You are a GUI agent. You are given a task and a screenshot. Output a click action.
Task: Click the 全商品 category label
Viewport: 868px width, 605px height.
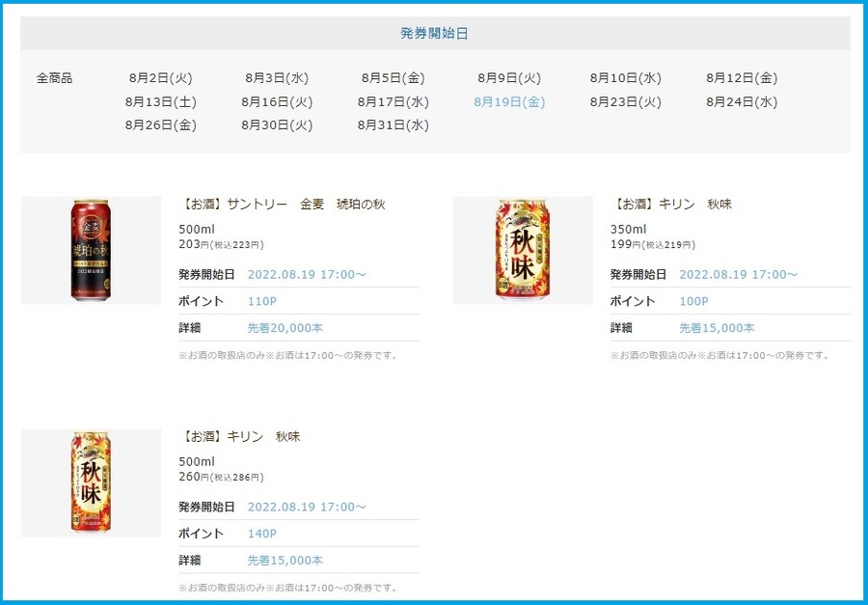54,78
